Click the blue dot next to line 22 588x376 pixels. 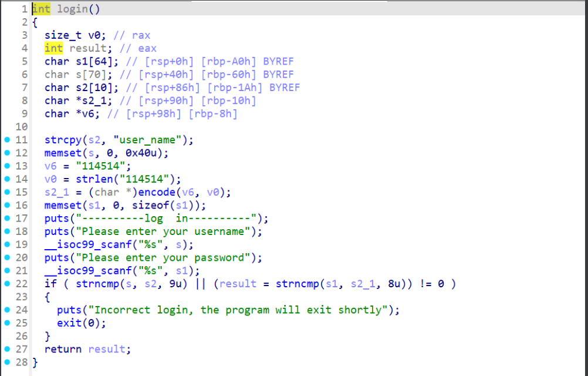tap(6, 284)
